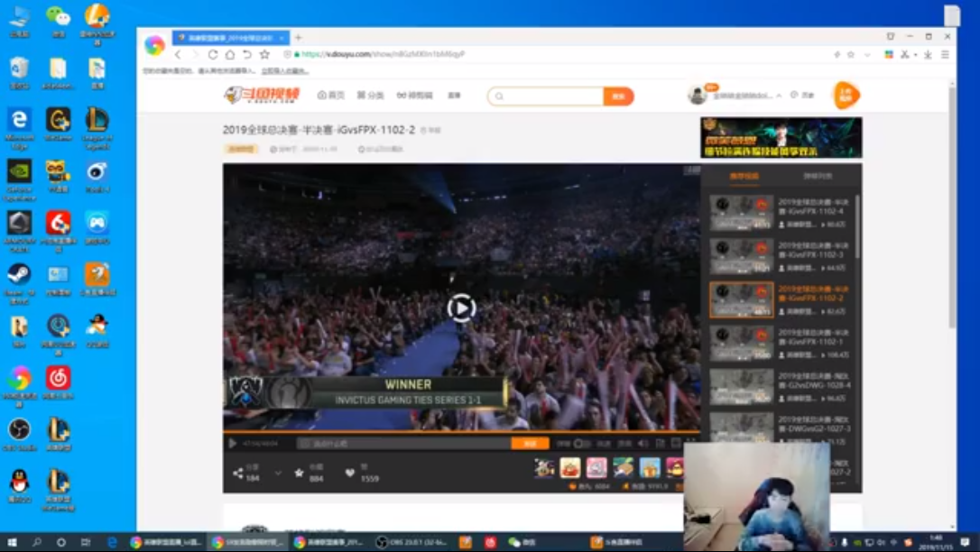The image size is (980, 552).
Task: Open the address bar dropdown chevron
Action: 867,55
